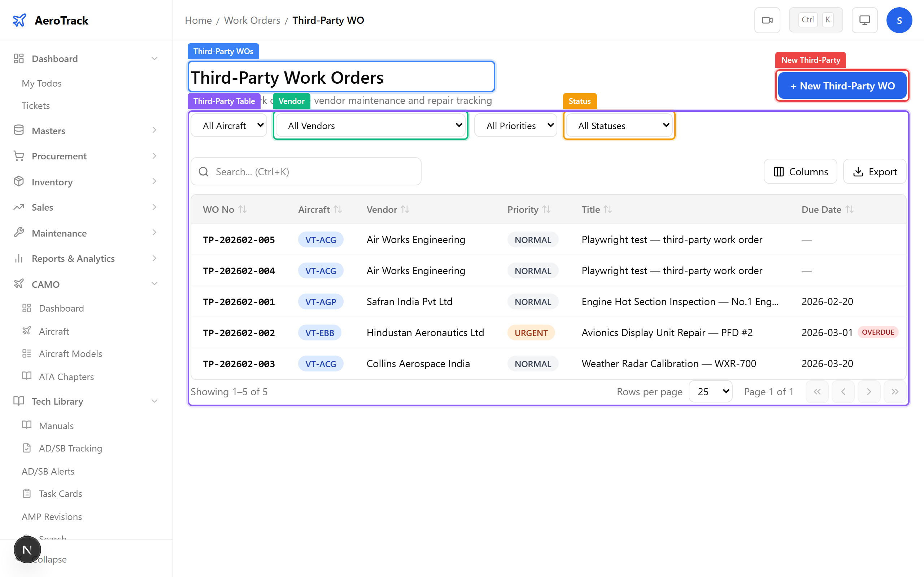Open the All Statuses dropdown
Viewport: 924px width, 577px height.
(619, 125)
